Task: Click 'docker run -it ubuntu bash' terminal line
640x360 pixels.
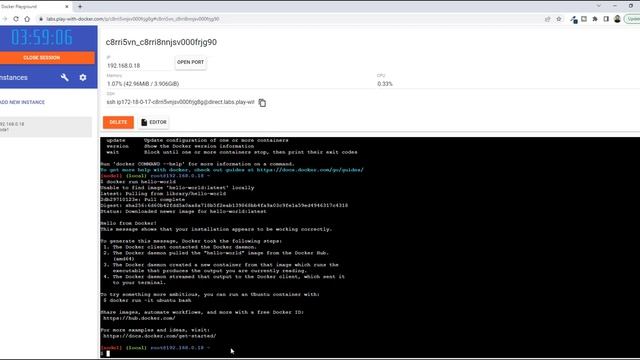Action: 147,300
